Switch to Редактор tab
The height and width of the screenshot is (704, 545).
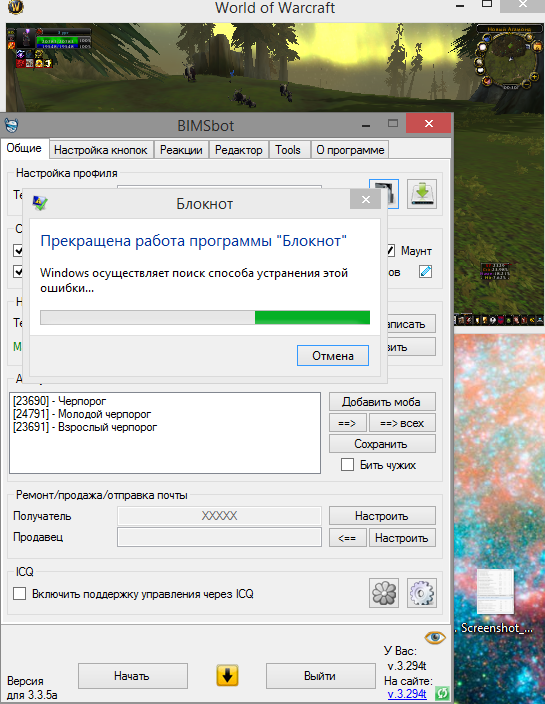pyautogui.click(x=239, y=150)
